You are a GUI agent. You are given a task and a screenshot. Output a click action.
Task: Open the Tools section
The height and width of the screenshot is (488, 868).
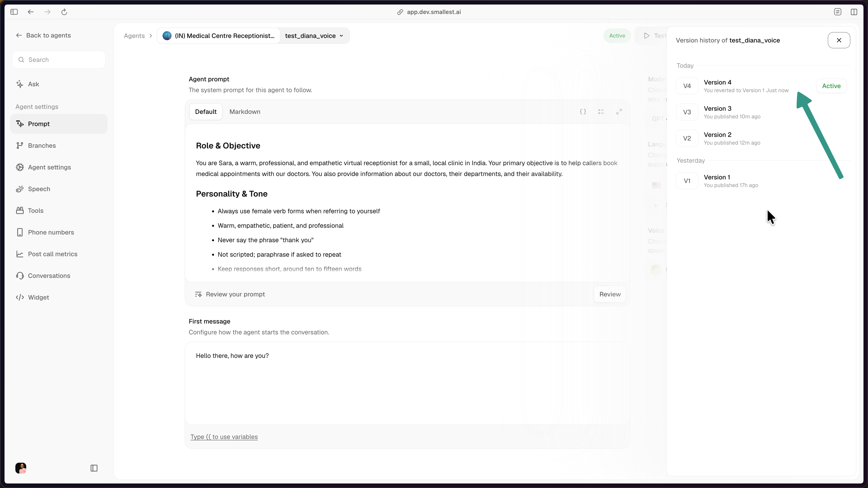pyautogui.click(x=59, y=211)
